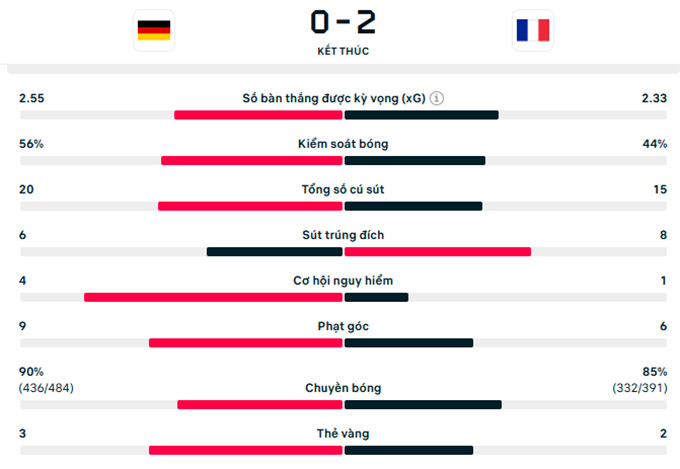Click France's dark possession bar

(415, 161)
